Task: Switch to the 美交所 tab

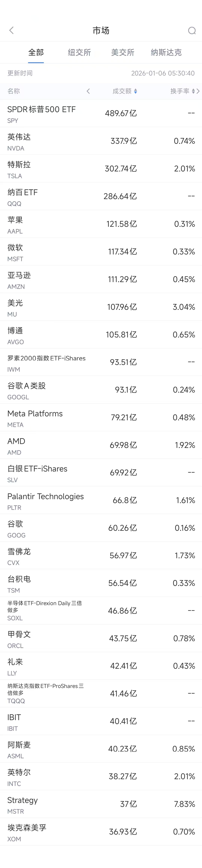Action: point(123,53)
